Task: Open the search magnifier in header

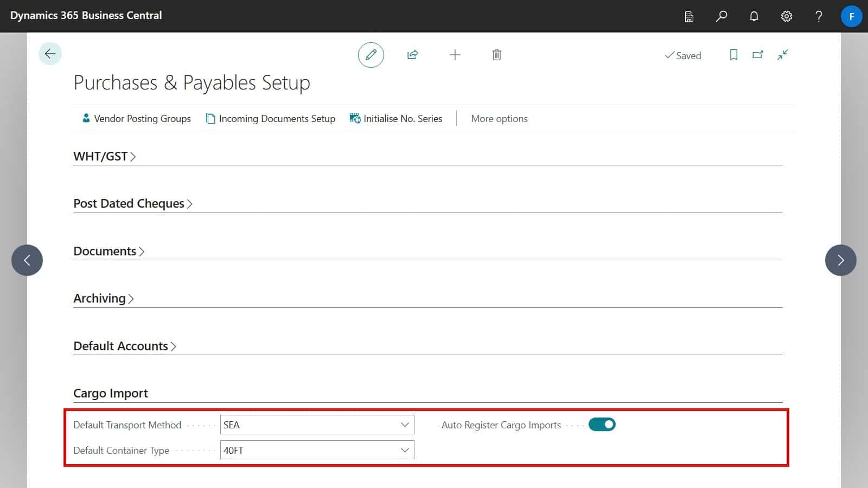Action: pyautogui.click(x=722, y=16)
